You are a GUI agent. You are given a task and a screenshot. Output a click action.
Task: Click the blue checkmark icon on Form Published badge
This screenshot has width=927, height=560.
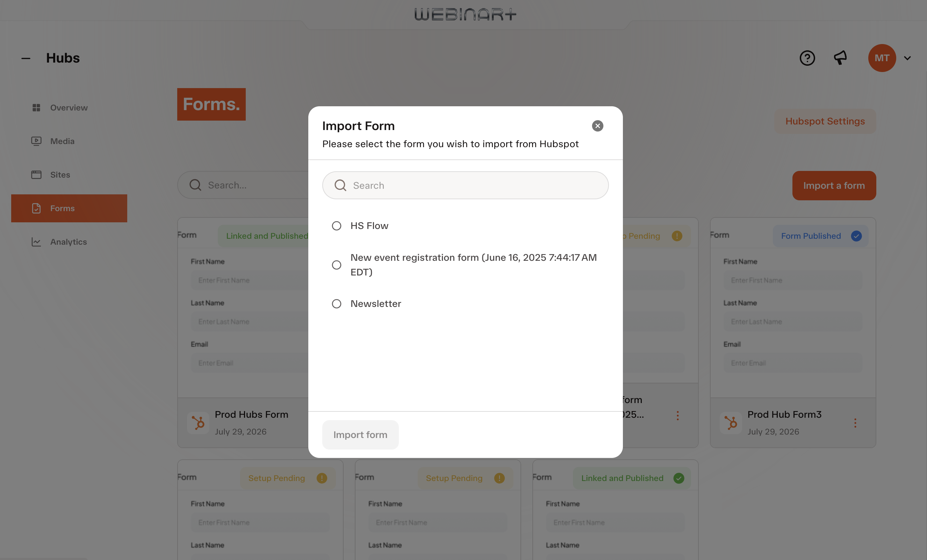(x=856, y=236)
